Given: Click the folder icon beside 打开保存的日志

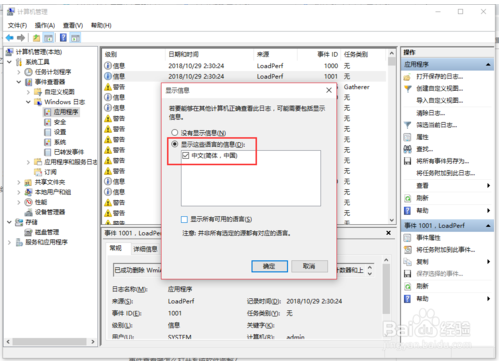Looking at the screenshot, I should tap(407, 77).
